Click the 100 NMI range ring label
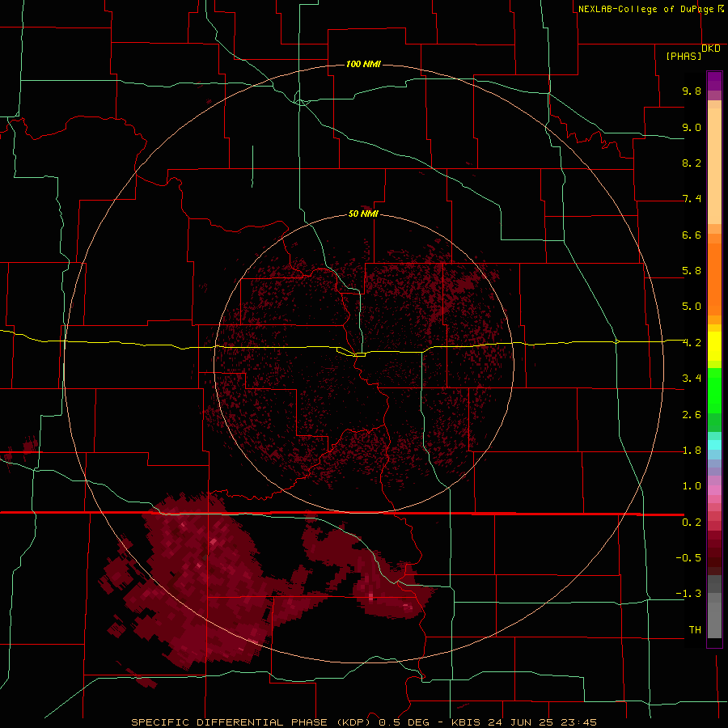 pyautogui.click(x=363, y=64)
